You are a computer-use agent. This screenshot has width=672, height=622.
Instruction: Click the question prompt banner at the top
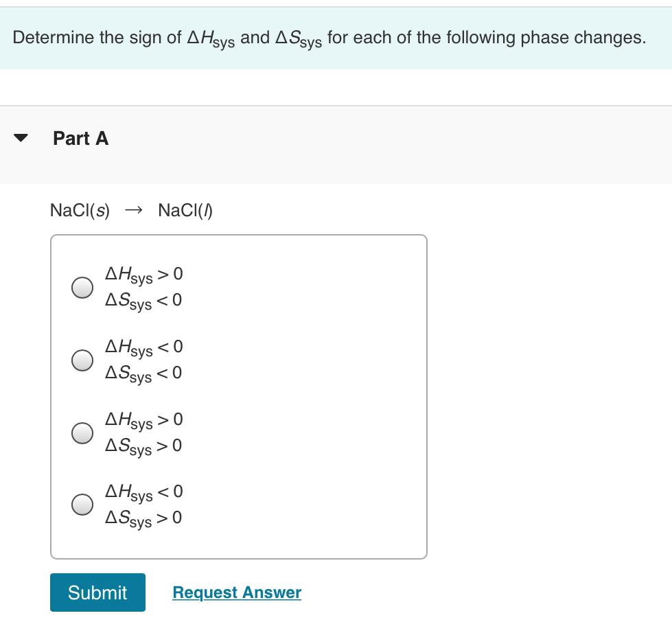[x=329, y=37]
